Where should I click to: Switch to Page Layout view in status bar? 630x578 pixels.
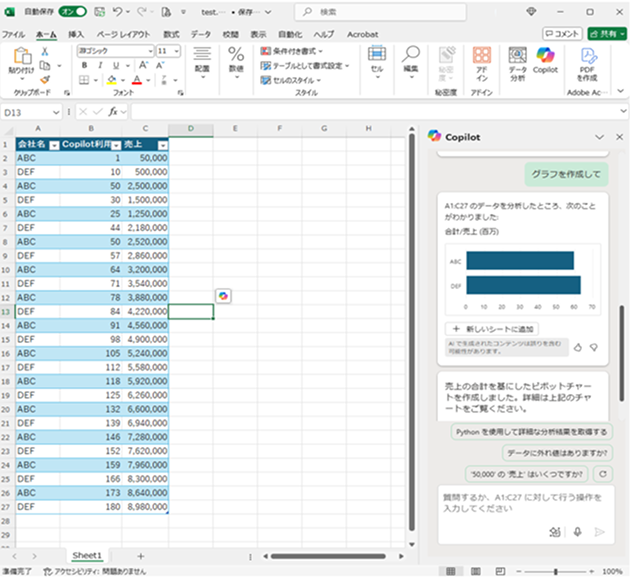[x=476, y=571]
